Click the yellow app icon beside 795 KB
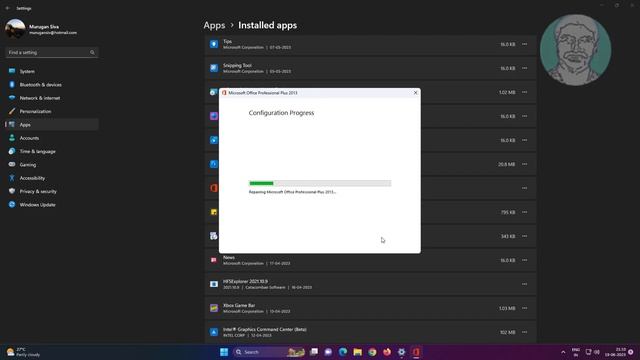 click(x=214, y=212)
